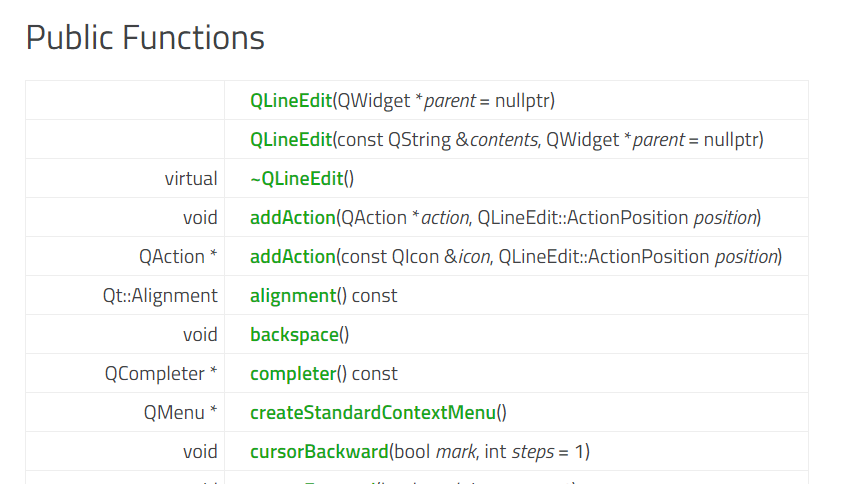Open QLineEdit constructor taking const QString contents
This screenshot has width=842, height=484.
(290, 140)
